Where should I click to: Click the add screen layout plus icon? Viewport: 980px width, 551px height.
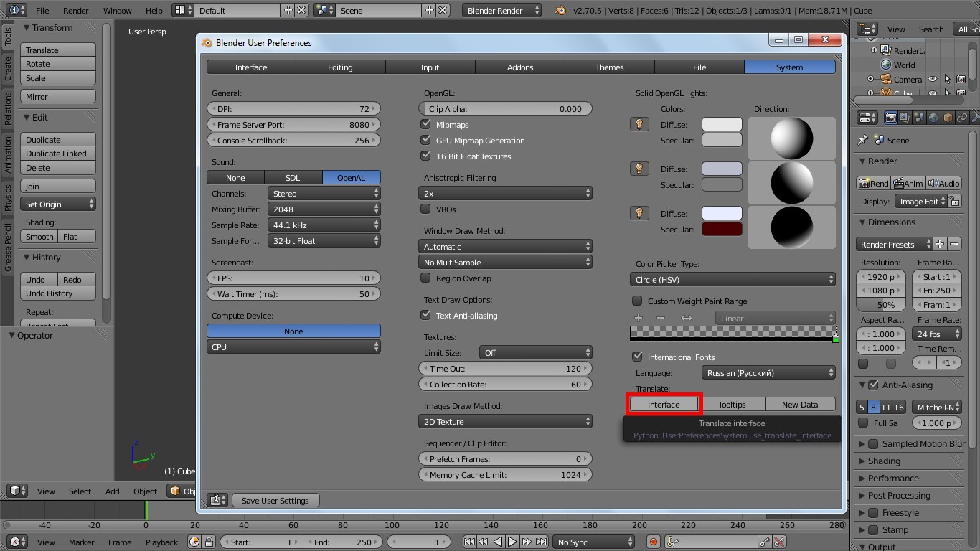288,10
